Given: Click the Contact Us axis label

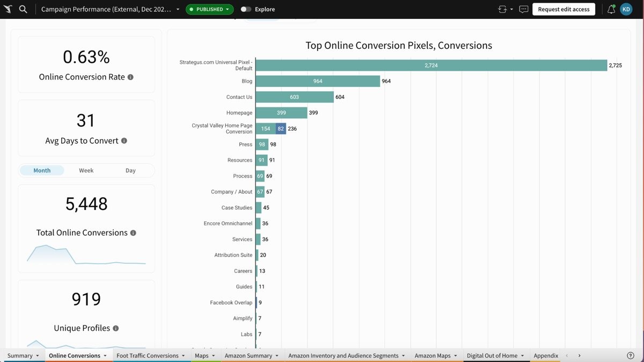Looking at the screenshot, I should pyautogui.click(x=239, y=97).
